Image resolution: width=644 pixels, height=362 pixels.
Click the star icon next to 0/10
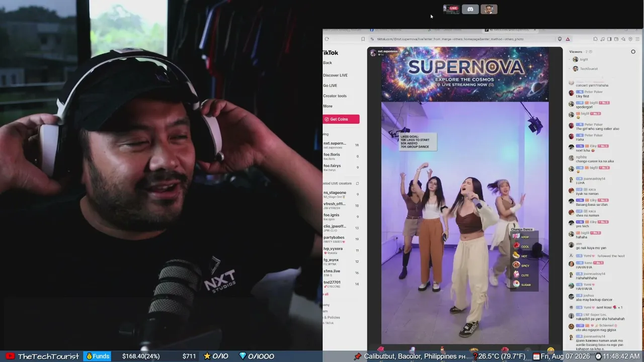(207, 356)
